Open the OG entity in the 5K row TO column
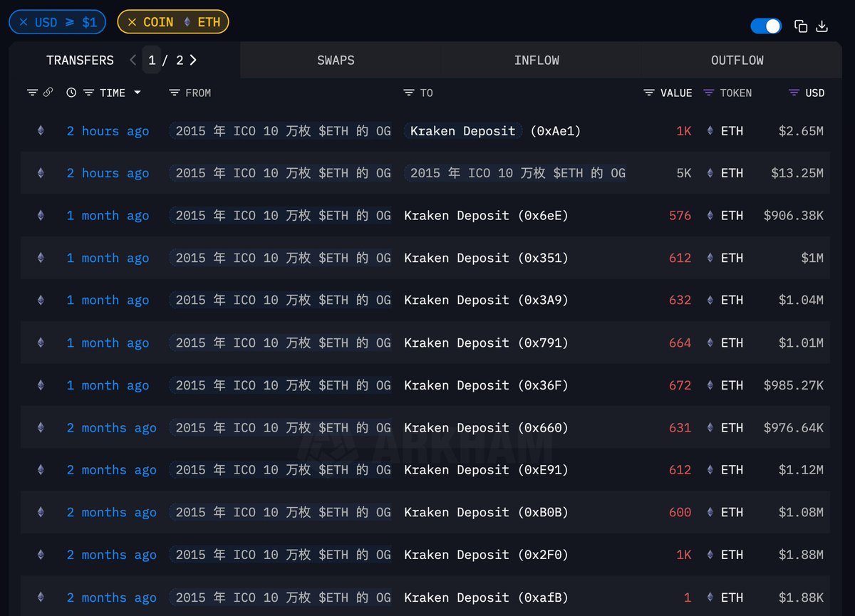 (x=515, y=173)
